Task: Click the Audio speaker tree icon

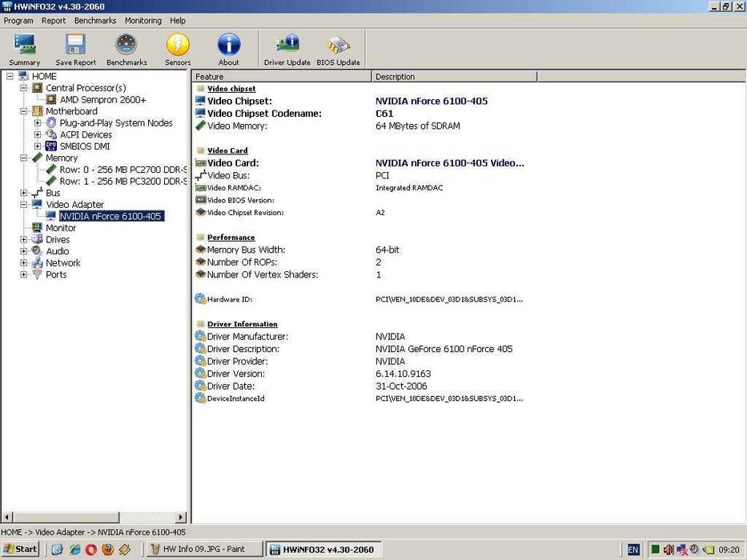Action: 37,251
